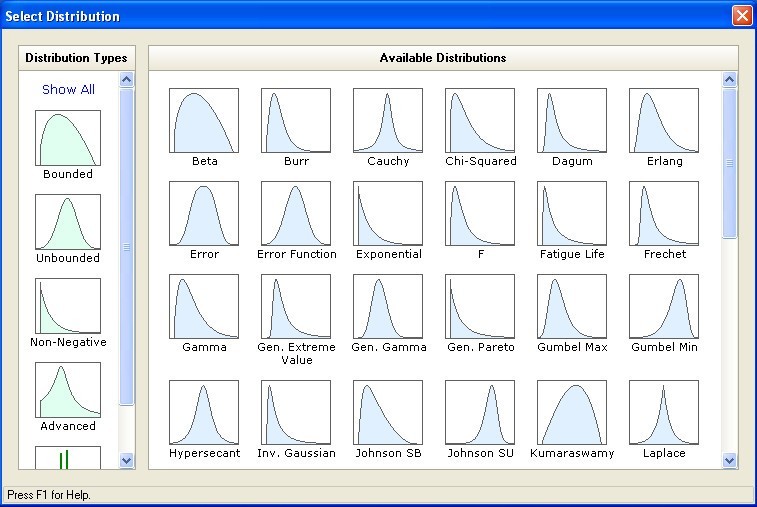Close the Select Distribution dialog
This screenshot has height=507, width=757.
coord(741,16)
